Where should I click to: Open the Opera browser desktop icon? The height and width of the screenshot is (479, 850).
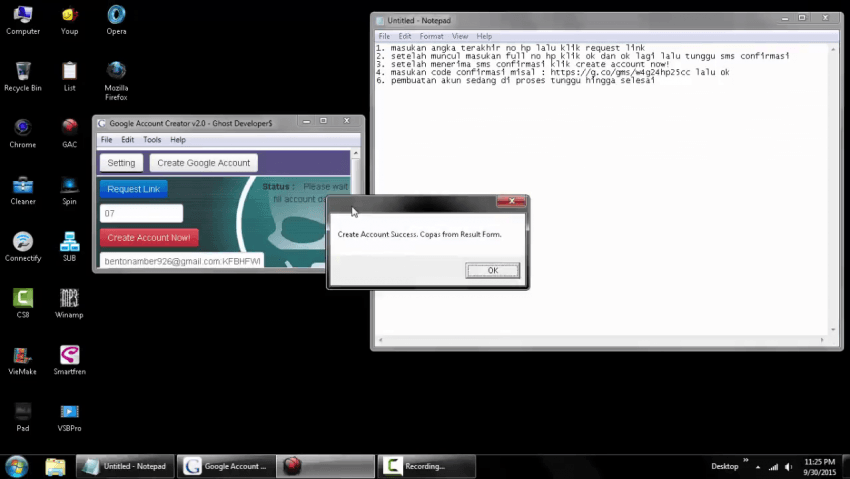pyautogui.click(x=116, y=15)
